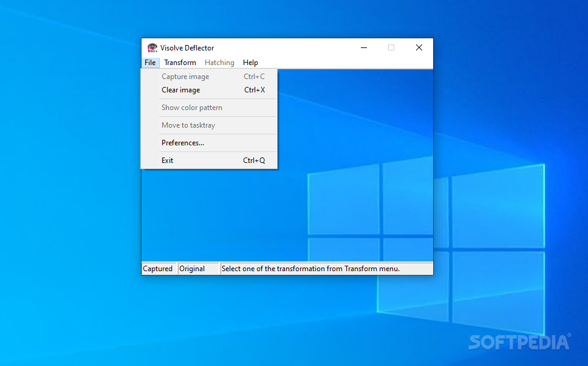588x366 pixels.
Task: Select Move to tasktray entry
Action: [209, 125]
